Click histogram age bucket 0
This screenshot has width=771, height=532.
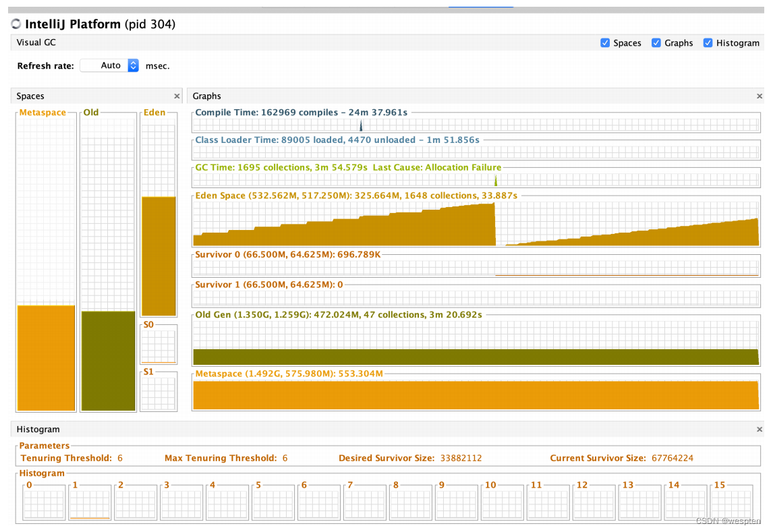click(x=44, y=502)
